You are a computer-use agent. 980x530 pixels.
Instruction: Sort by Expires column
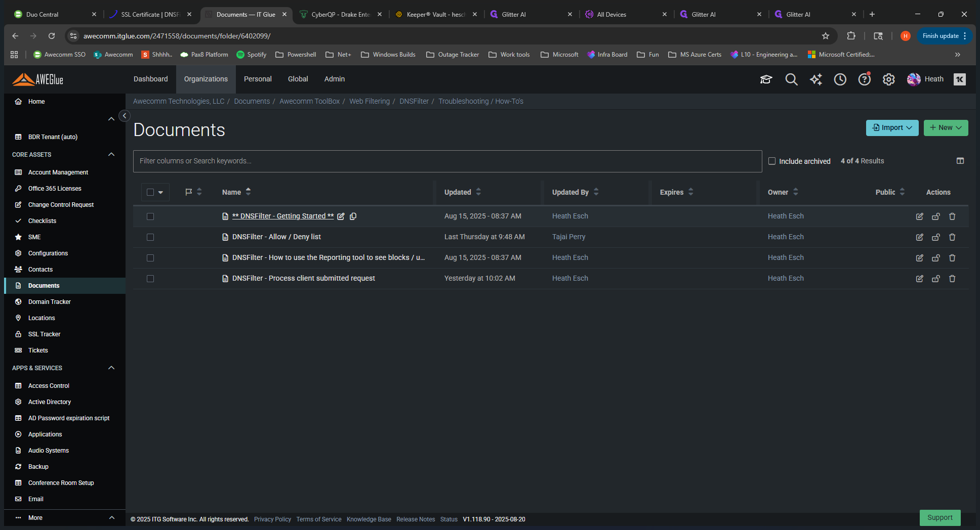[677, 192]
